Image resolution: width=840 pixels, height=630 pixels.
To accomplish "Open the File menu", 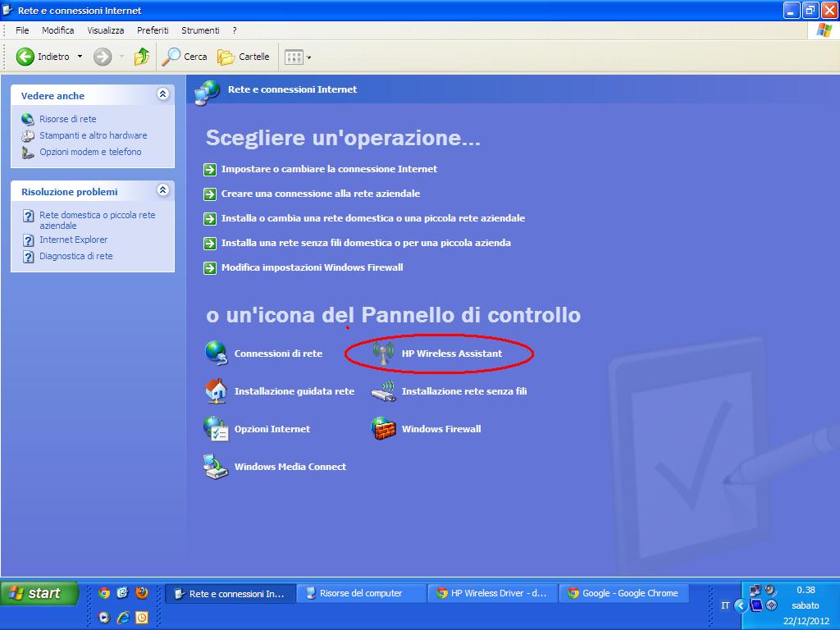I will [22, 30].
